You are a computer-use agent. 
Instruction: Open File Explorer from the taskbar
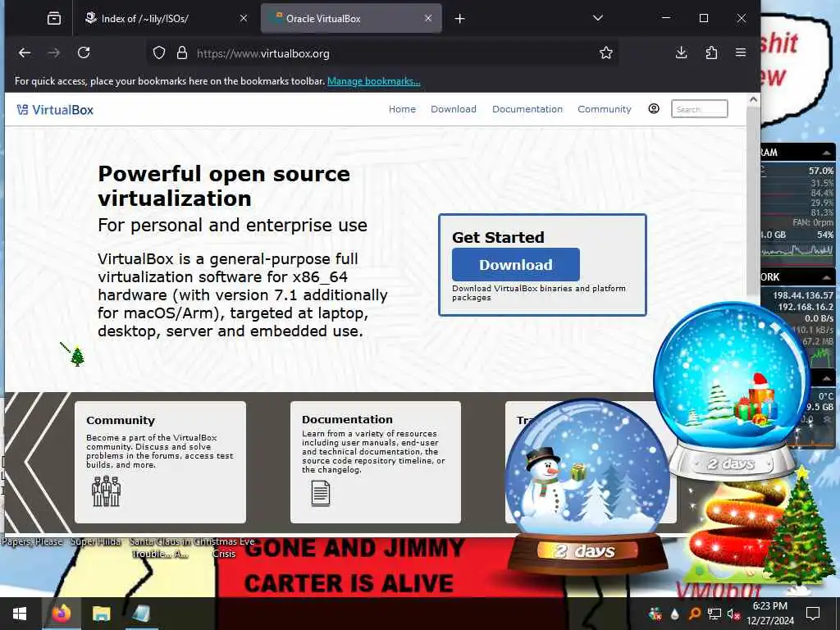coord(101,614)
